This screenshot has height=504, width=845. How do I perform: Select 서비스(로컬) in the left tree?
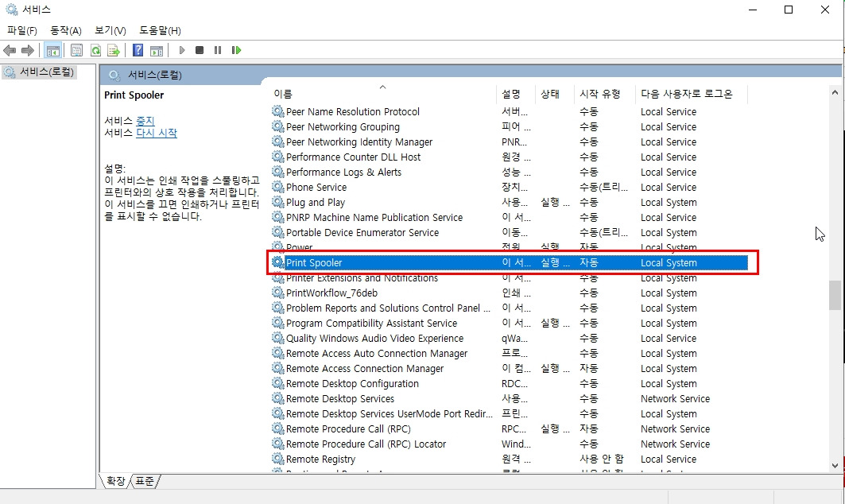(46, 72)
